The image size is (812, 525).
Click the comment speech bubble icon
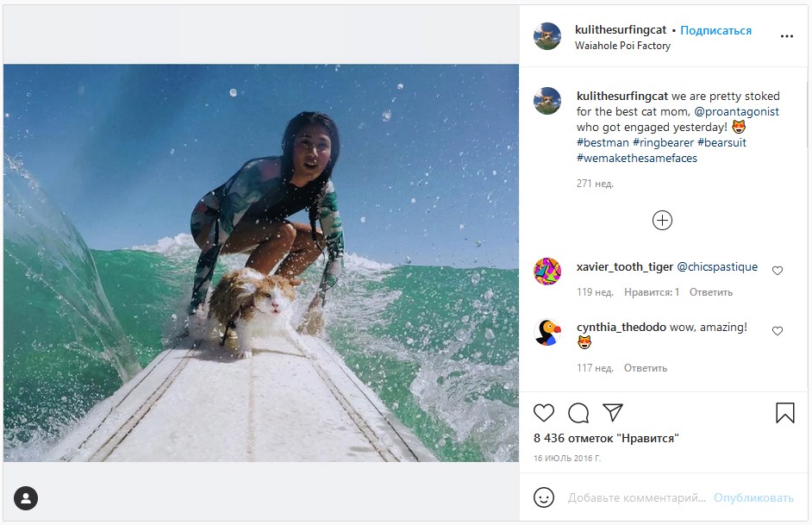(578, 413)
